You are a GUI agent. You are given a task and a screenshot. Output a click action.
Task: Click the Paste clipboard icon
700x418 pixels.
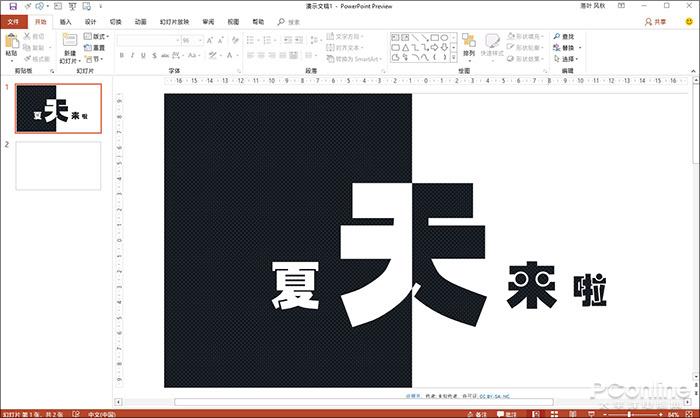(x=11, y=44)
